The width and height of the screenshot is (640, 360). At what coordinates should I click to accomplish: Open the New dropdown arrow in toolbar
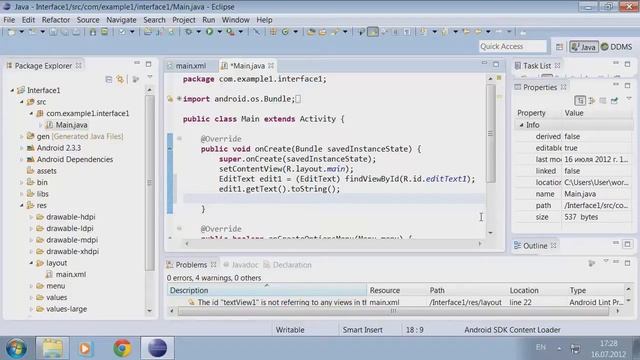[21, 32]
